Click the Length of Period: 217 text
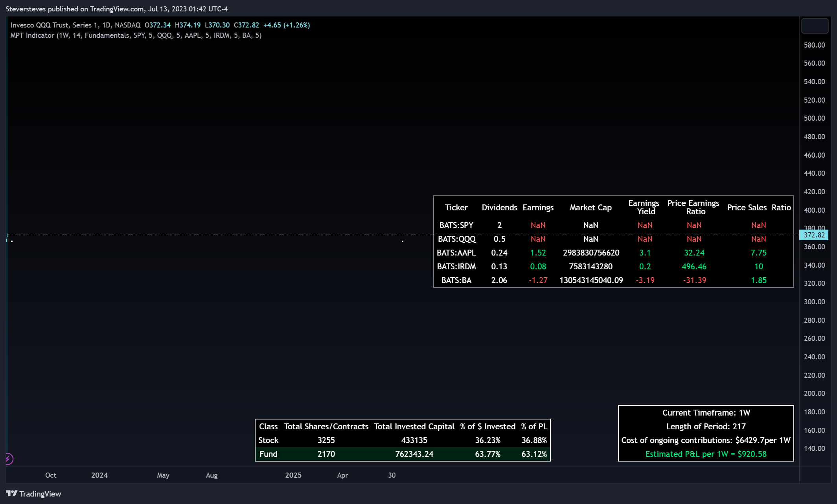837x504 pixels. [706, 427]
